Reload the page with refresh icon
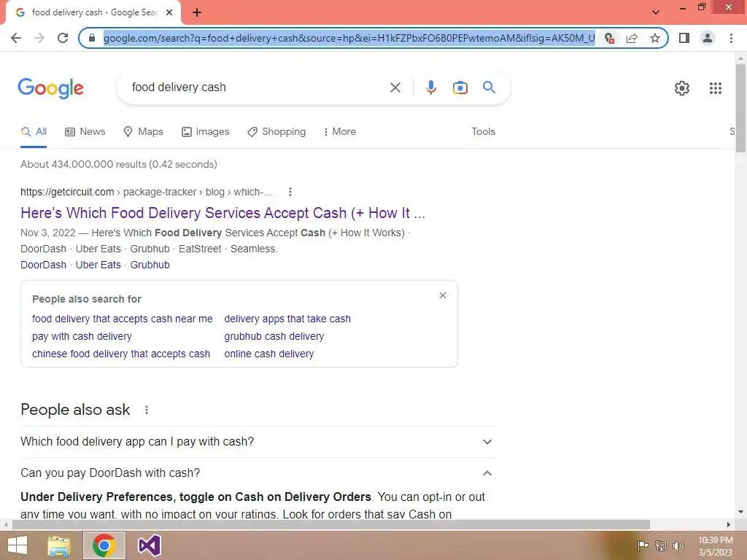The width and height of the screenshot is (747, 560). click(63, 38)
